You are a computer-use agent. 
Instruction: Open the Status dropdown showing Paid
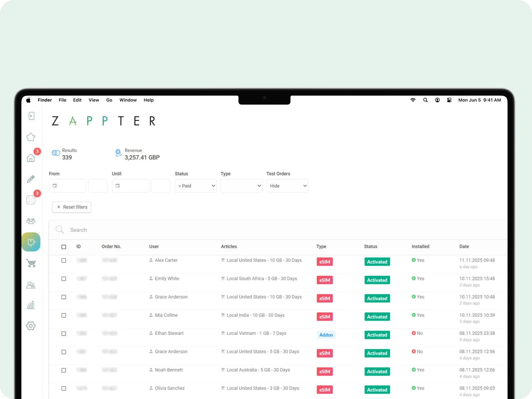tap(196, 186)
